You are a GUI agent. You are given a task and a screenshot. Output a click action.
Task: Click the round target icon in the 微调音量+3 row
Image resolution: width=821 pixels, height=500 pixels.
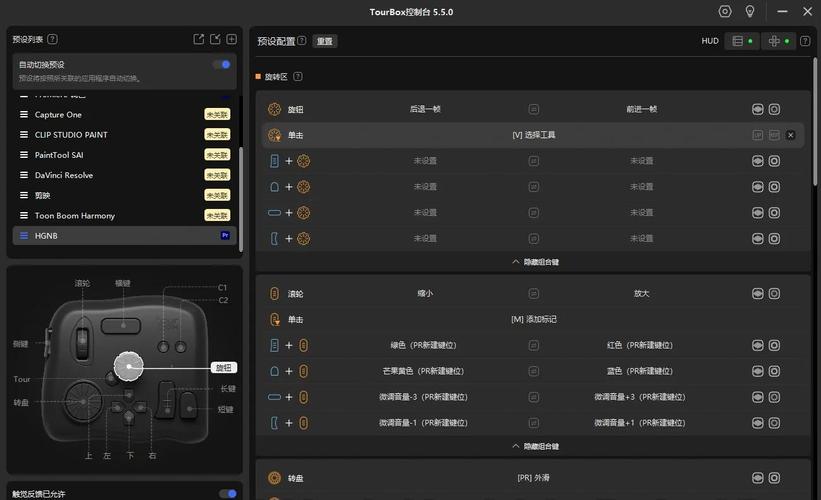[774, 397]
